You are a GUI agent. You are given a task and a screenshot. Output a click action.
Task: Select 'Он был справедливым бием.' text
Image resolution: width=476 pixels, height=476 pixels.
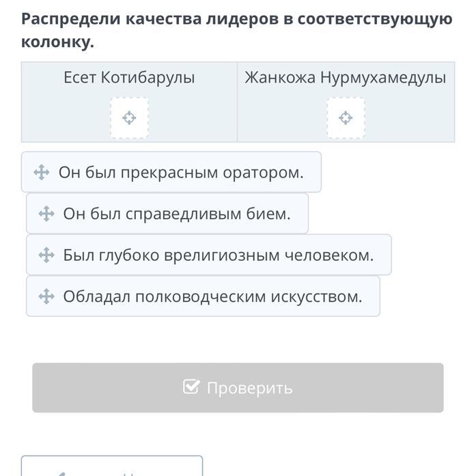[x=177, y=214]
